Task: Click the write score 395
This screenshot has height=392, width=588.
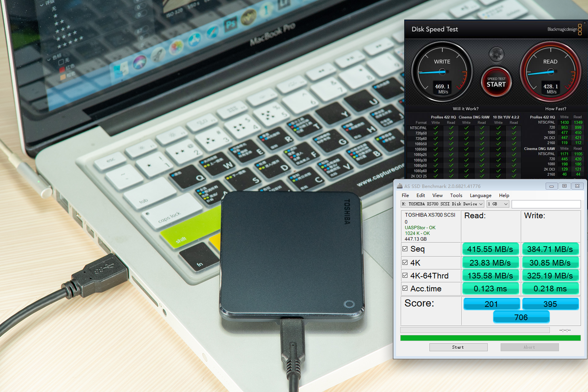Action: [x=550, y=304]
